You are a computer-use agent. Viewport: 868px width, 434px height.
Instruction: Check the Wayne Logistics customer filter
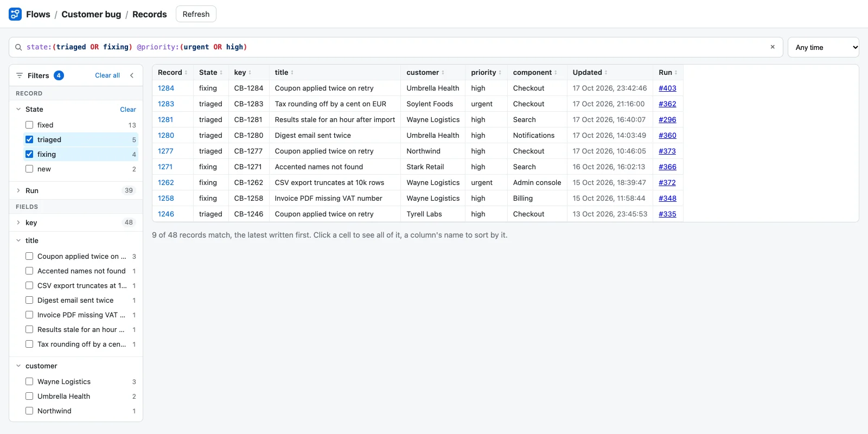pos(29,381)
